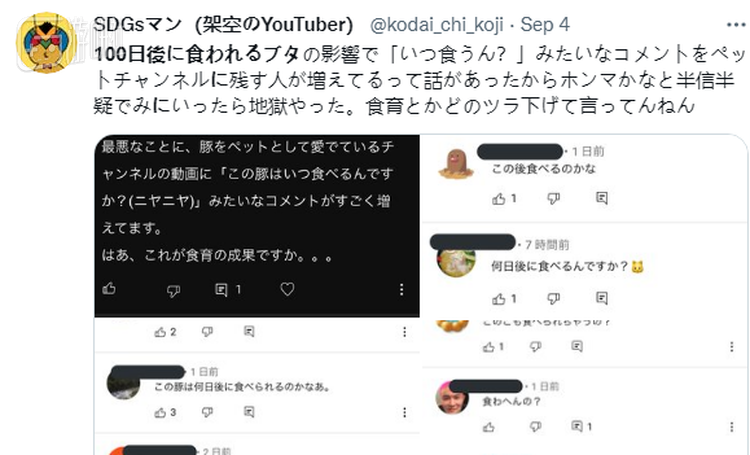Open SDGsマン（架空のYouTuber）display name
This screenshot has width=750, height=455.
pyautogui.click(x=223, y=24)
